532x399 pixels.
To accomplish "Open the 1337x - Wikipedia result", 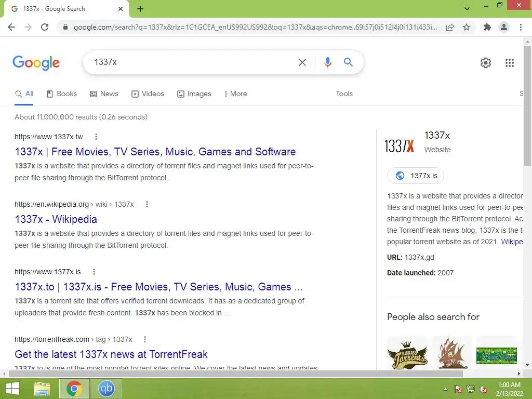I will click(56, 219).
